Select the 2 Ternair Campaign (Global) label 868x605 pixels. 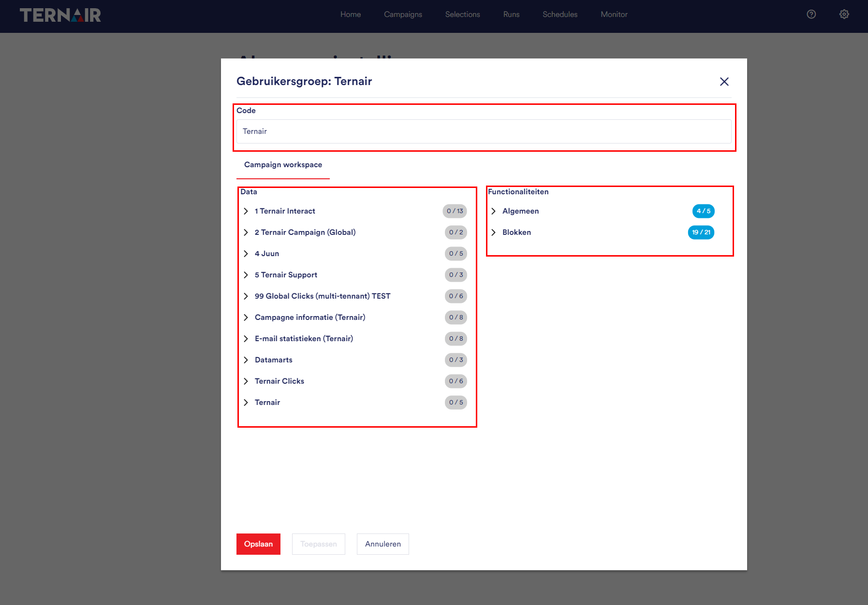(305, 232)
